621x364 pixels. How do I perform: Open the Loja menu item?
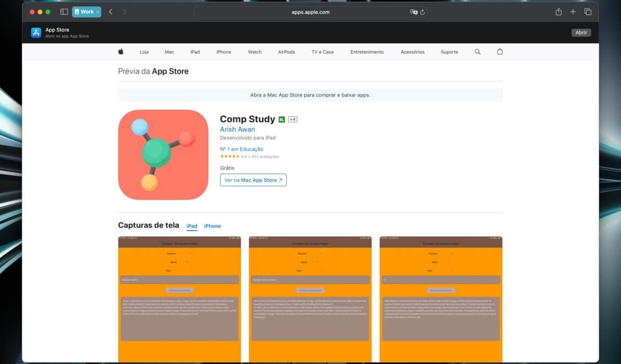(x=144, y=52)
